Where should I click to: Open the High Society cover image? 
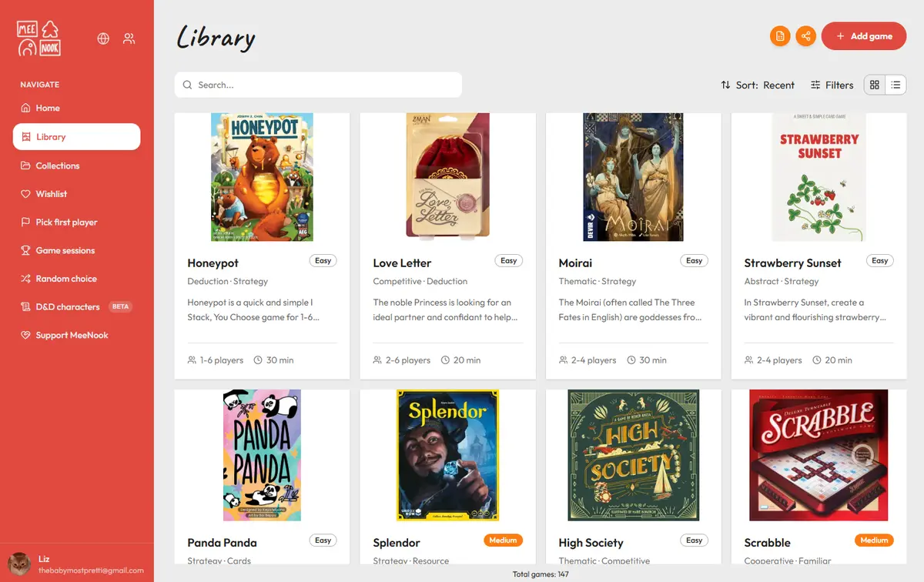coord(634,455)
